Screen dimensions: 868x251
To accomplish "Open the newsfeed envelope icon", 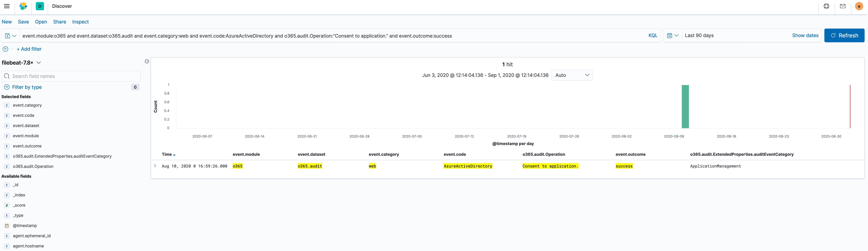I will [843, 6].
